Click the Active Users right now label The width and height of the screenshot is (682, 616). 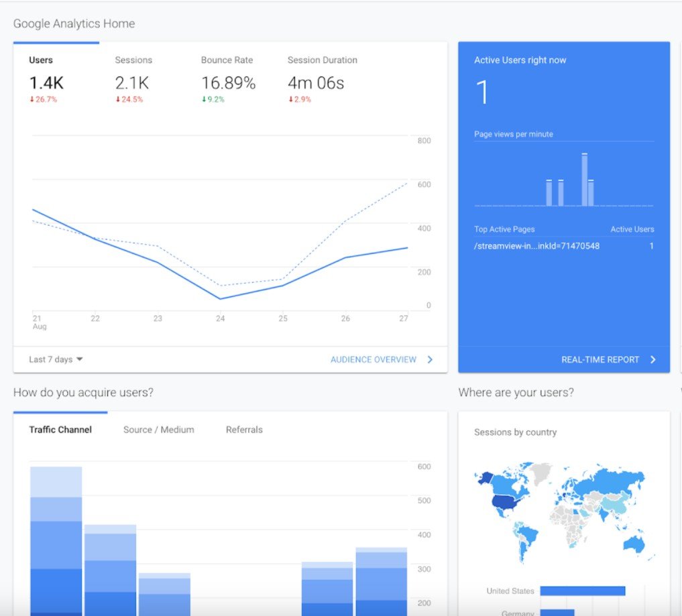[520, 60]
